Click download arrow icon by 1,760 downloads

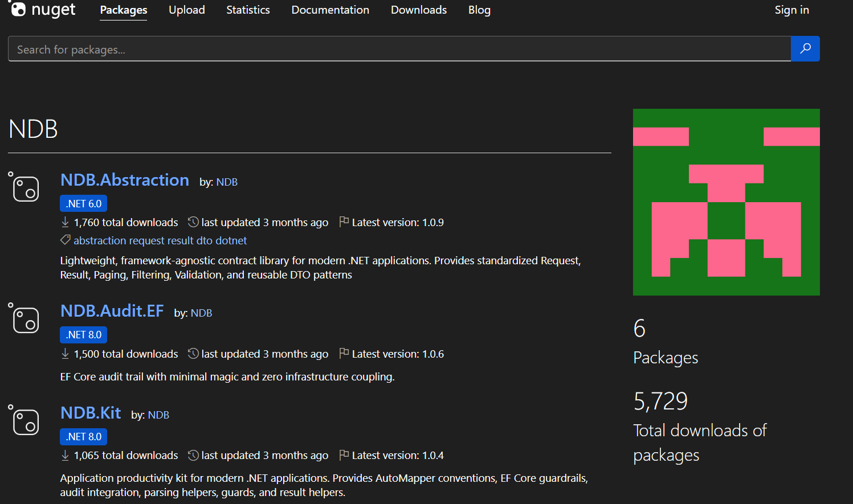[65, 222]
